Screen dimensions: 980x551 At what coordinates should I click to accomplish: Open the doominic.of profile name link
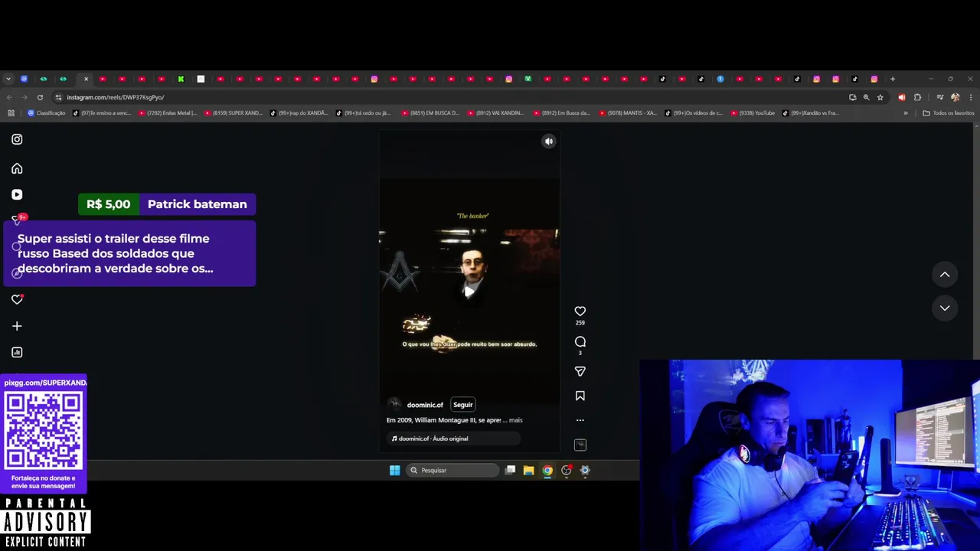click(x=425, y=405)
